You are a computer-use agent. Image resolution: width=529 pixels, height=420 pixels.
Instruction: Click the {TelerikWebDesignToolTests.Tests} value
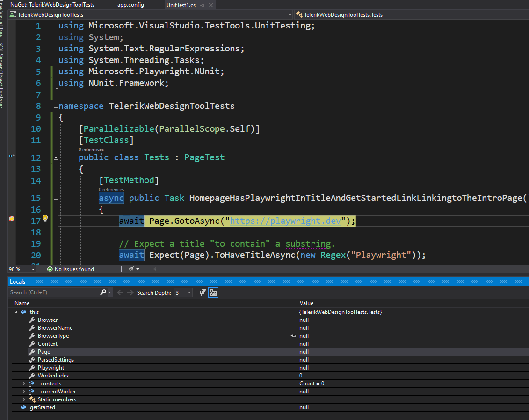(x=341, y=312)
